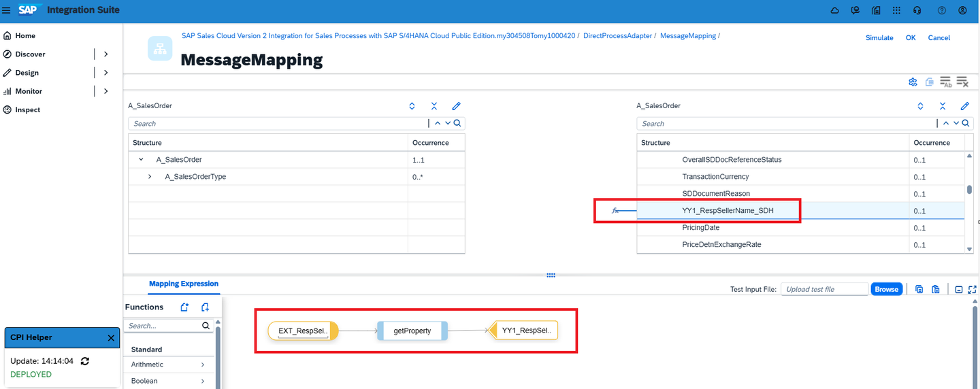
Task: Open the help question mark icon
Action: point(942,10)
